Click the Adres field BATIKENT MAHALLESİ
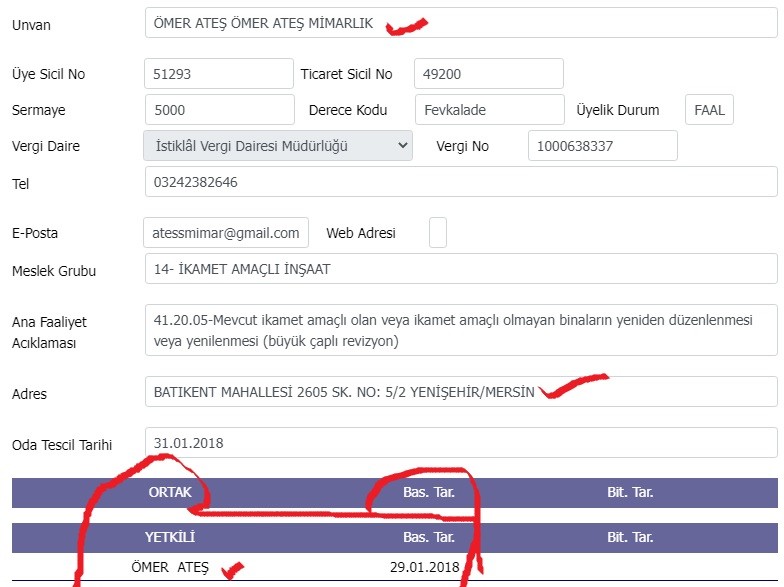This screenshot has width=784, height=587. click(461, 392)
